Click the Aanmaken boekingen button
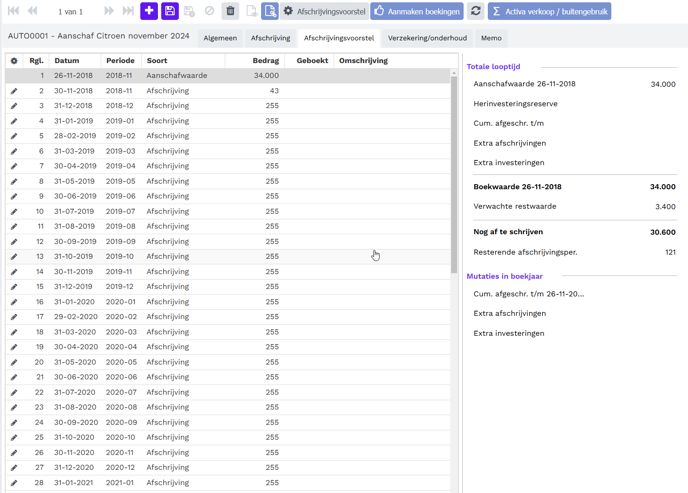The height and width of the screenshot is (493, 688). 417,11
